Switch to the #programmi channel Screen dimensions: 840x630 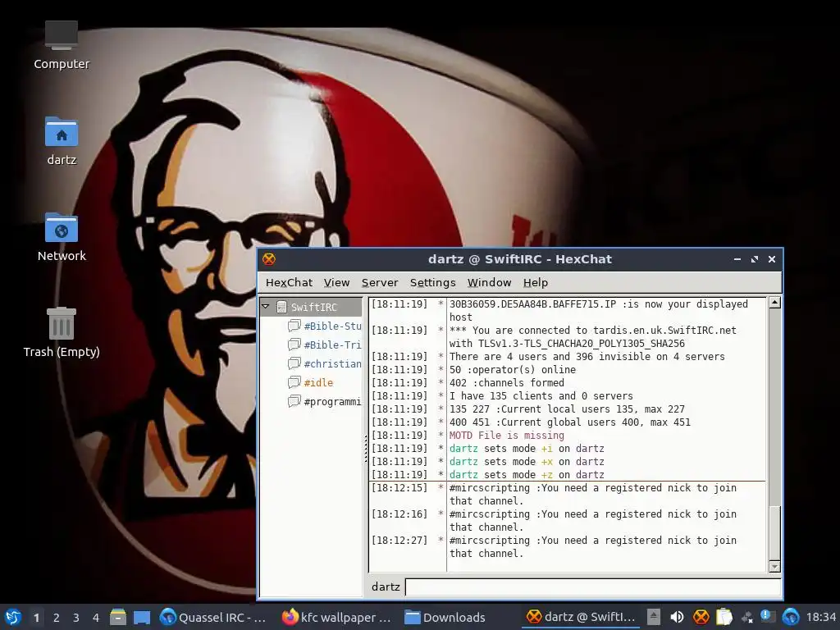pyautogui.click(x=332, y=402)
